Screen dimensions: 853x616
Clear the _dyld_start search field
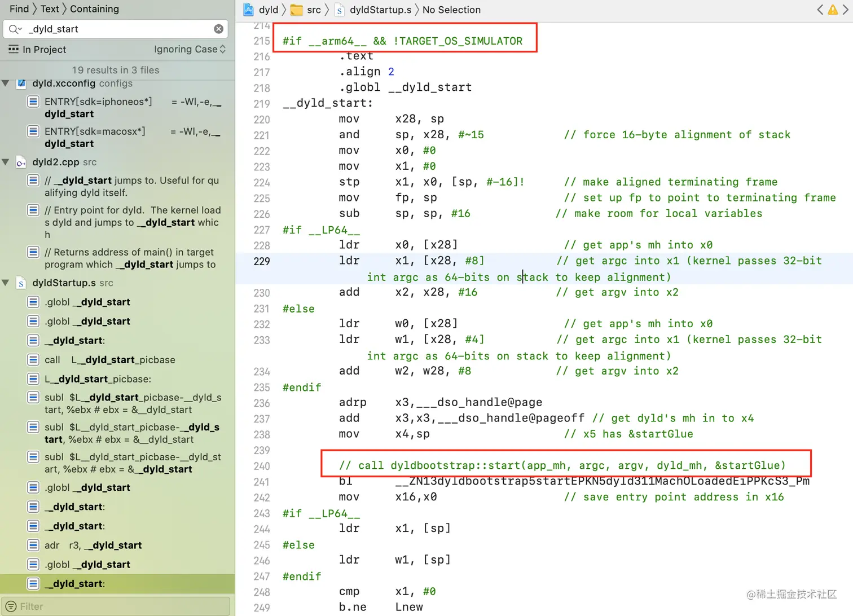(219, 29)
